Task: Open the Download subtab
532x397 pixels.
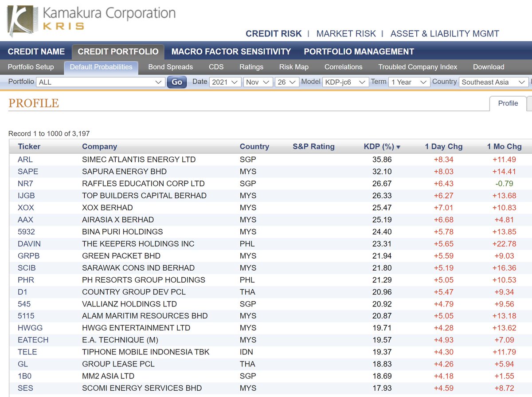Action: tap(489, 67)
